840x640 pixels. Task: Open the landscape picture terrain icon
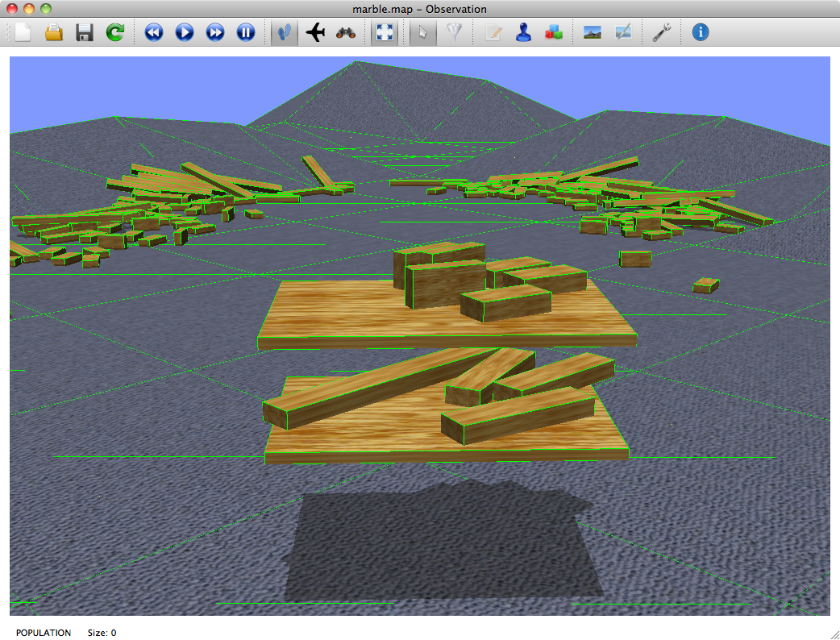593,32
